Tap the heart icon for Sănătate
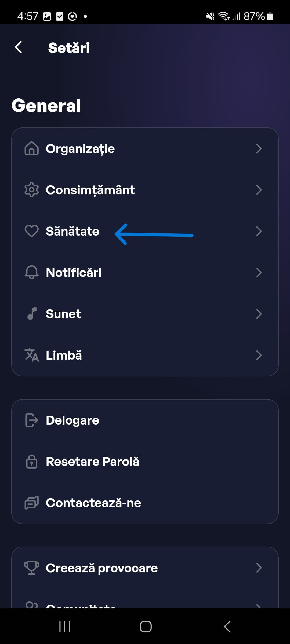The width and height of the screenshot is (290, 644). point(32,231)
